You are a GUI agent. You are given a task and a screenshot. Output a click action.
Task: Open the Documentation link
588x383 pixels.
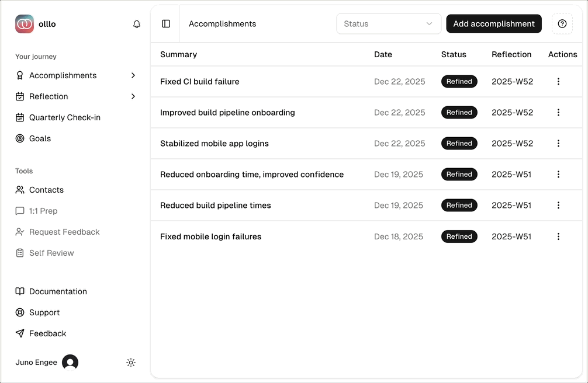coord(58,291)
